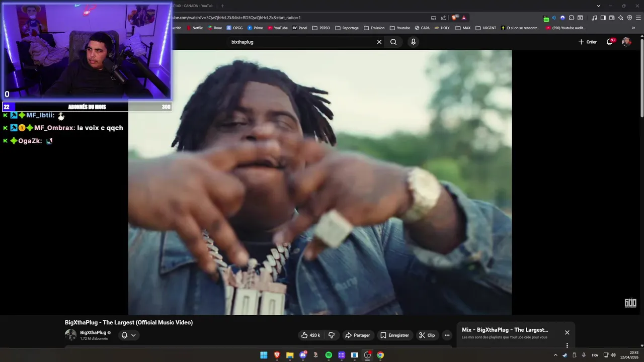Open Brave Leo AI sparkle icon
This screenshot has width=644, height=362.
(621, 18)
